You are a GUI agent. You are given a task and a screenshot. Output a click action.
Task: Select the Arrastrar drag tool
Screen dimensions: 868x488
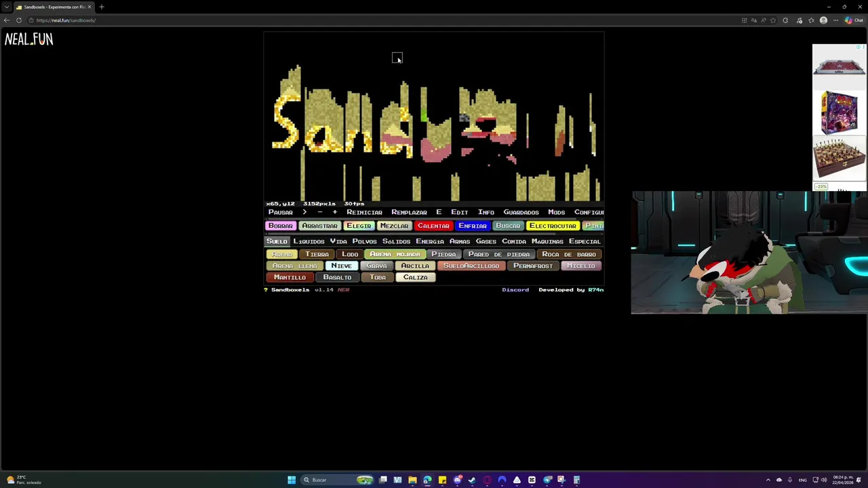319,226
